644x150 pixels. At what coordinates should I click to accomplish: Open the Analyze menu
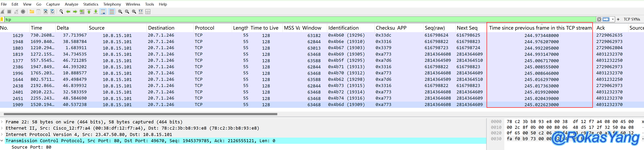tap(71, 4)
